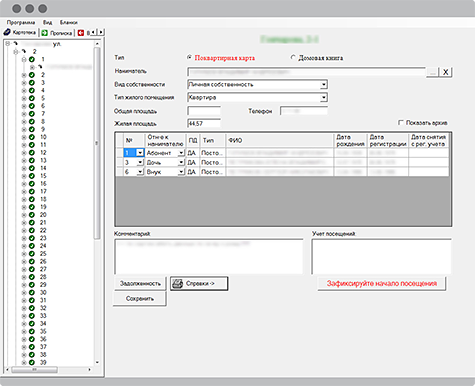
Task: Click the Комментарий text area
Action: (x=209, y=256)
